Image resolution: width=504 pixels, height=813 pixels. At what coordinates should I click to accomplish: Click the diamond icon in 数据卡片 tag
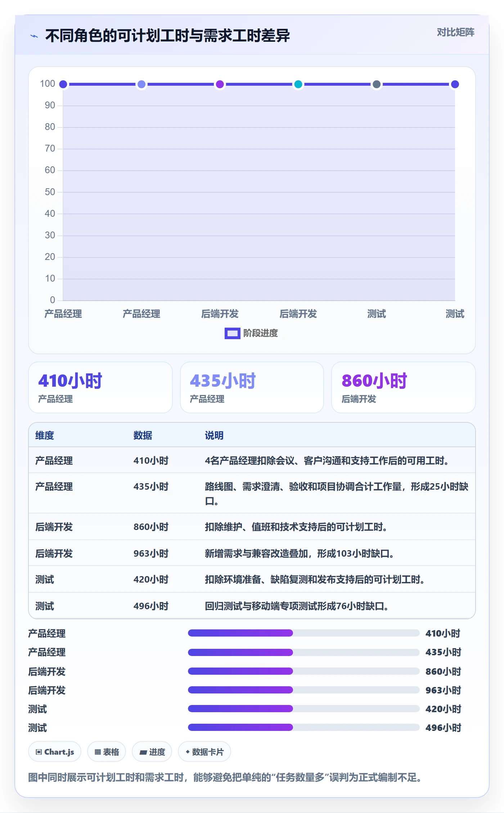[x=188, y=752]
